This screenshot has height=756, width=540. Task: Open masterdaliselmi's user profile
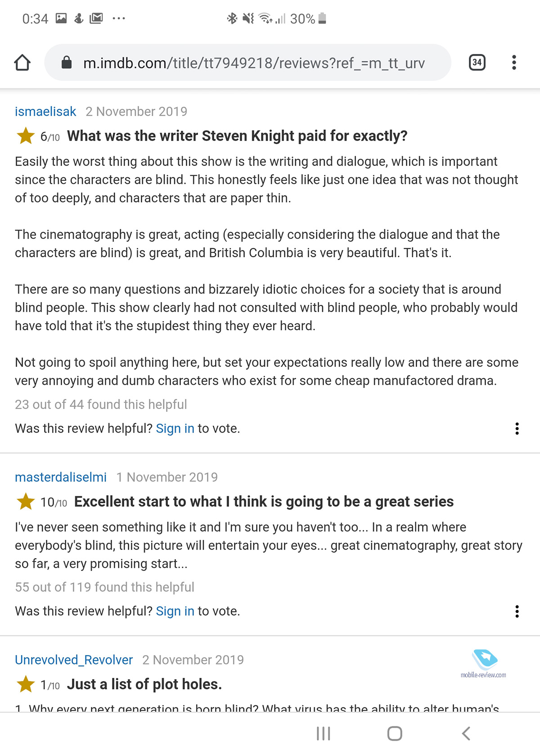point(61,477)
